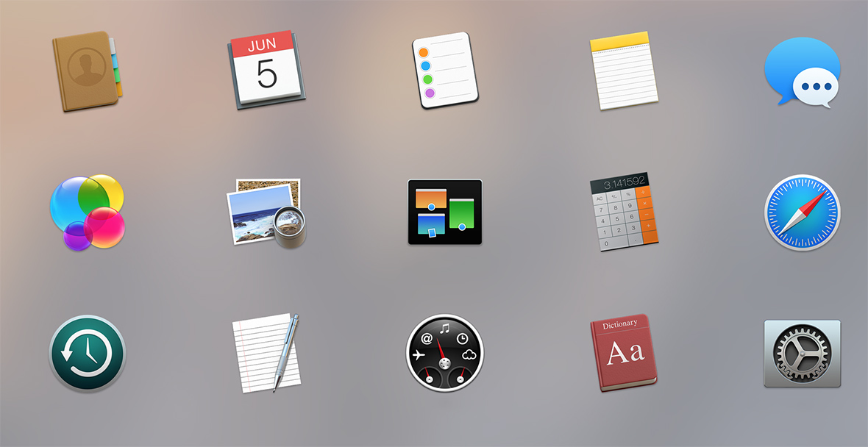The height and width of the screenshot is (447, 868).
Task: Click the calculator showing 3.141592
Action: [624, 213]
